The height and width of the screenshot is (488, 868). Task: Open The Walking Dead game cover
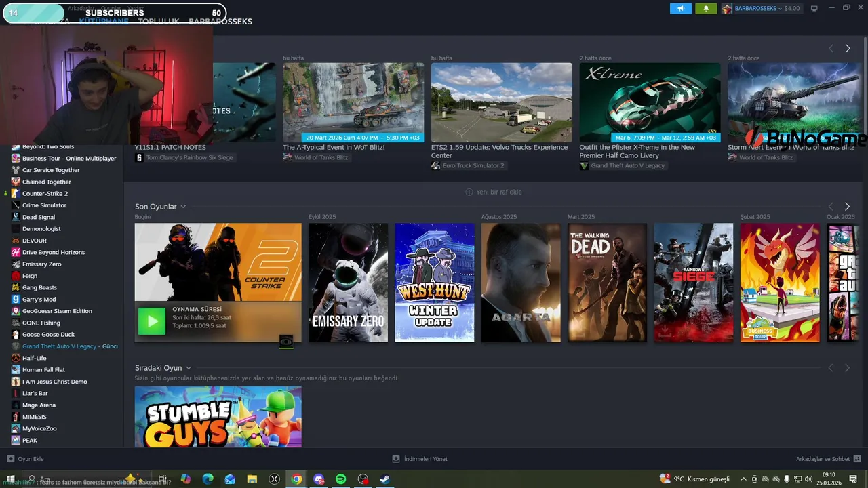click(x=608, y=283)
